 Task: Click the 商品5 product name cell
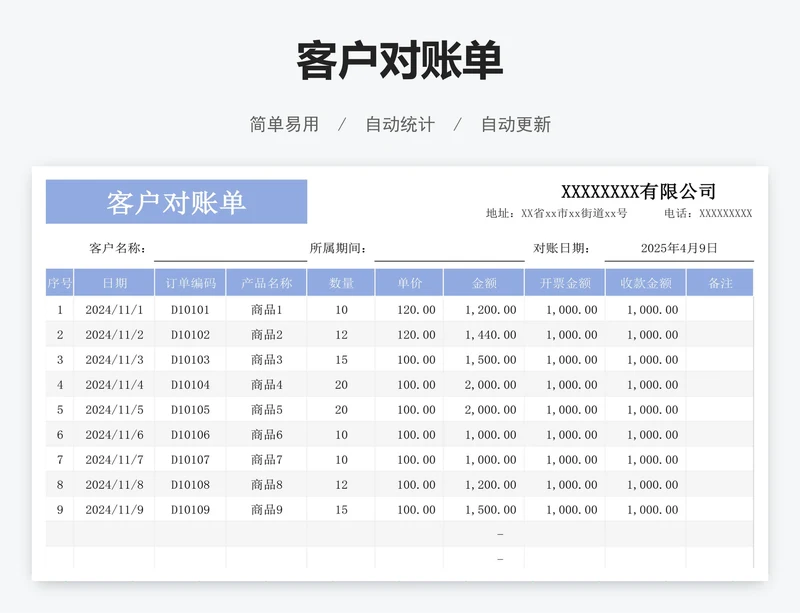pos(266,410)
